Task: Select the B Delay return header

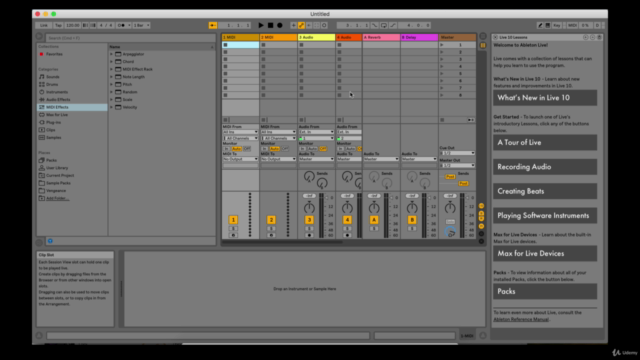Action: pos(419,37)
